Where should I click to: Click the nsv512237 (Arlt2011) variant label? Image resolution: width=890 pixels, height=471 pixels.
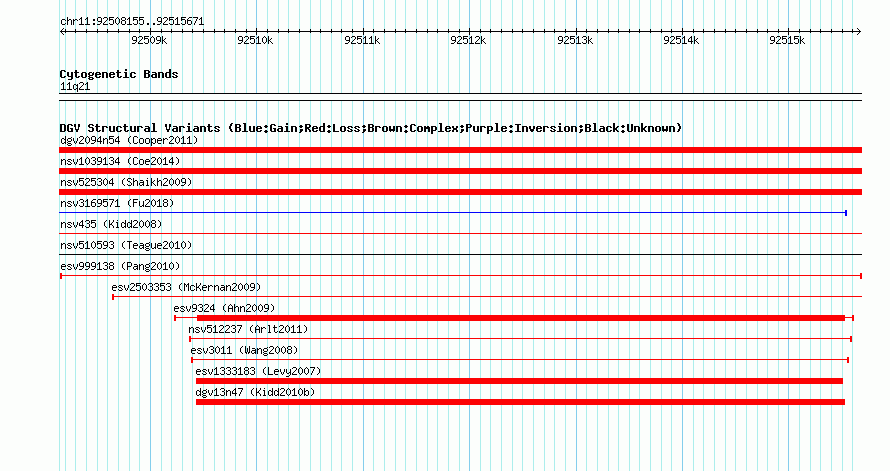pyautogui.click(x=248, y=329)
